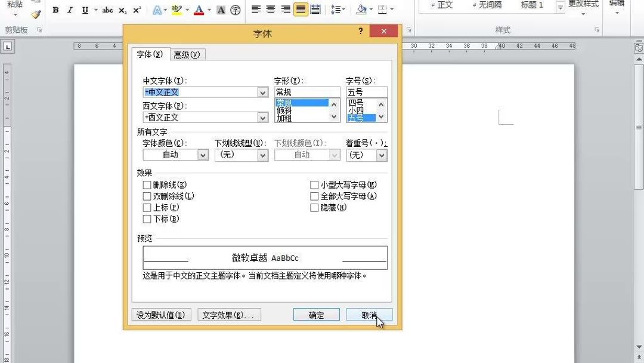Enable the 删除线 checkbox
644x363 pixels.
(x=147, y=184)
